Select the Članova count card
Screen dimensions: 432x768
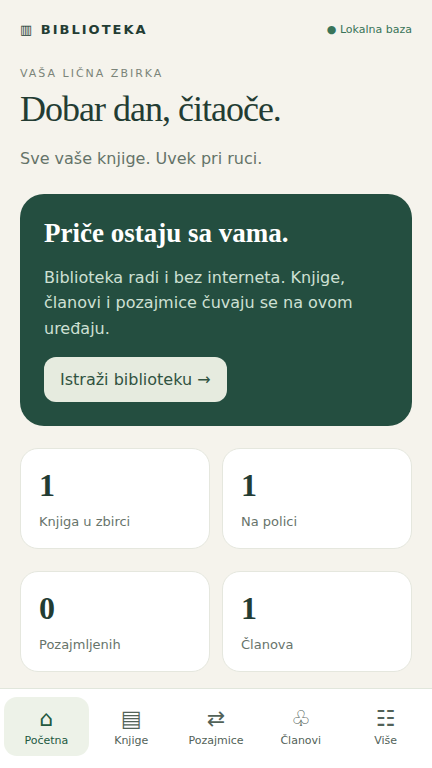click(317, 622)
